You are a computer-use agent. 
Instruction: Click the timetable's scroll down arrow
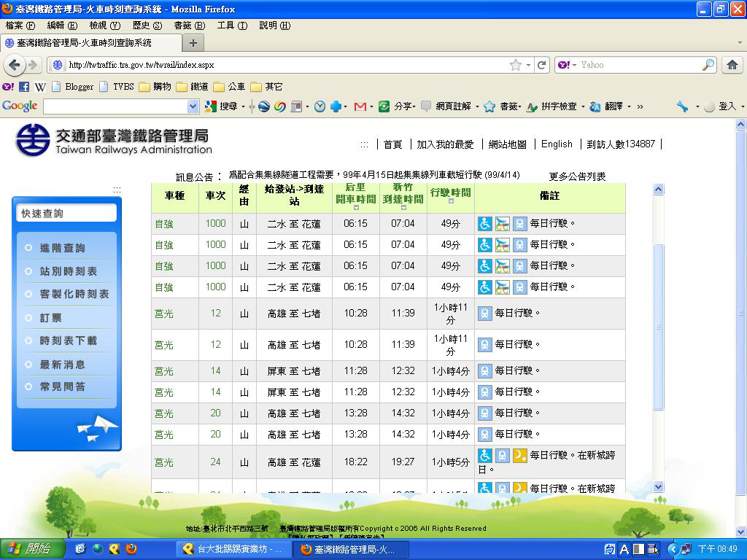(x=659, y=486)
